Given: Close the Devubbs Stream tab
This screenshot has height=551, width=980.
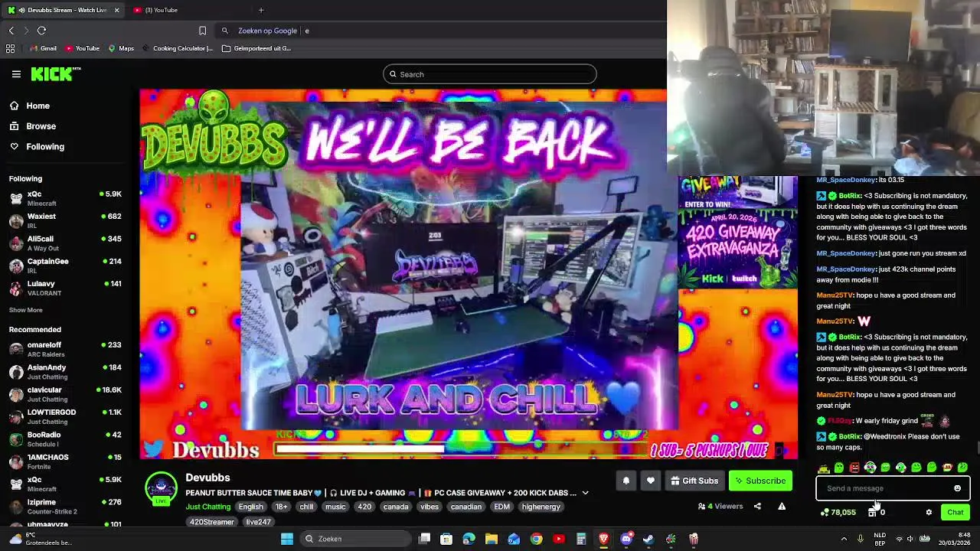Looking at the screenshot, I should coord(116,10).
